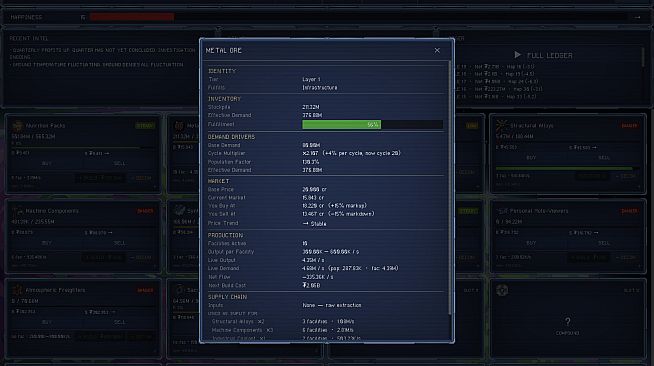Click the Output per Facility label
Viewport: 654px width, 366px height.
pos(231,252)
